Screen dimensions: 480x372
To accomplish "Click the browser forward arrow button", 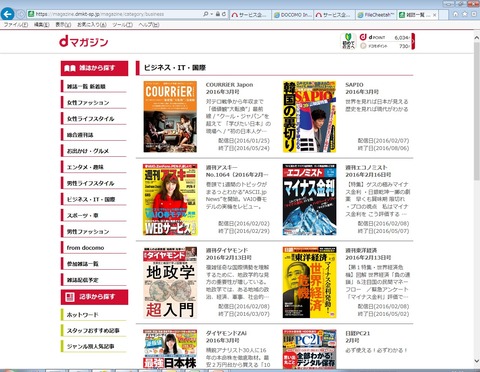I will pos(21,14).
